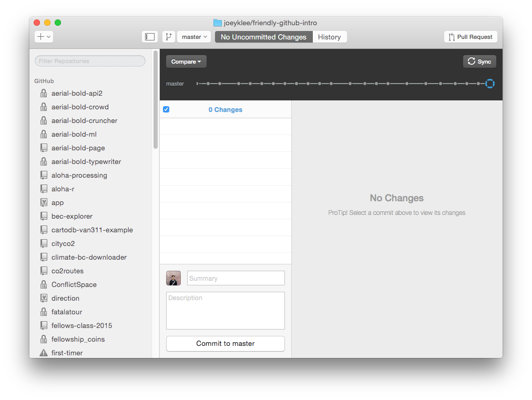This screenshot has width=532, height=400.
Task: Click fork icon beside direction repository
Action: (x=44, y=298)
